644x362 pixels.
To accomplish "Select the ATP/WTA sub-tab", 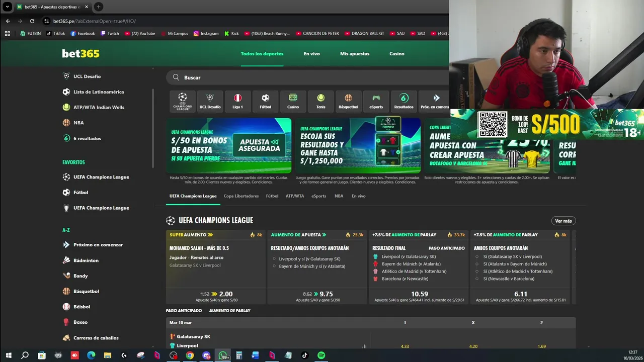I will (295, 196).
